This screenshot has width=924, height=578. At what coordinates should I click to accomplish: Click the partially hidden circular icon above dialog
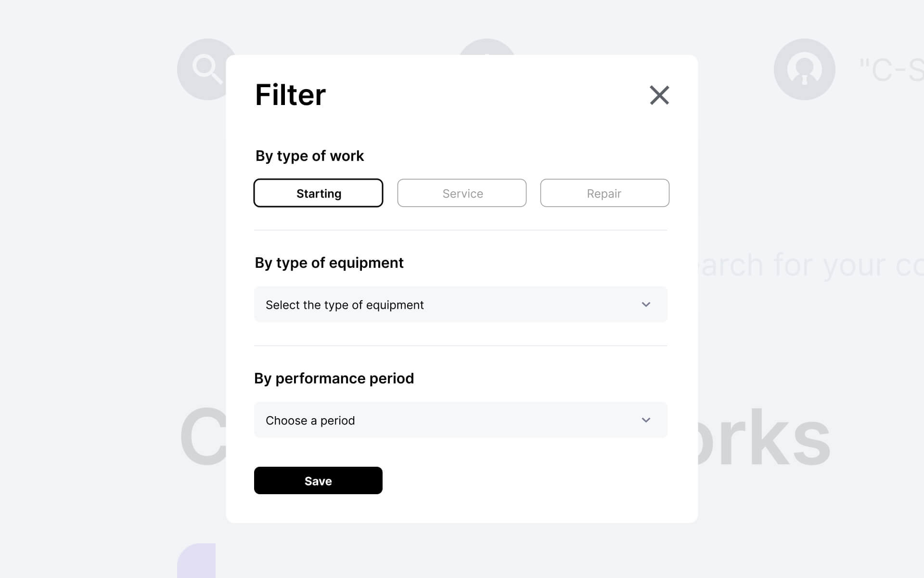tap(487, 47)
